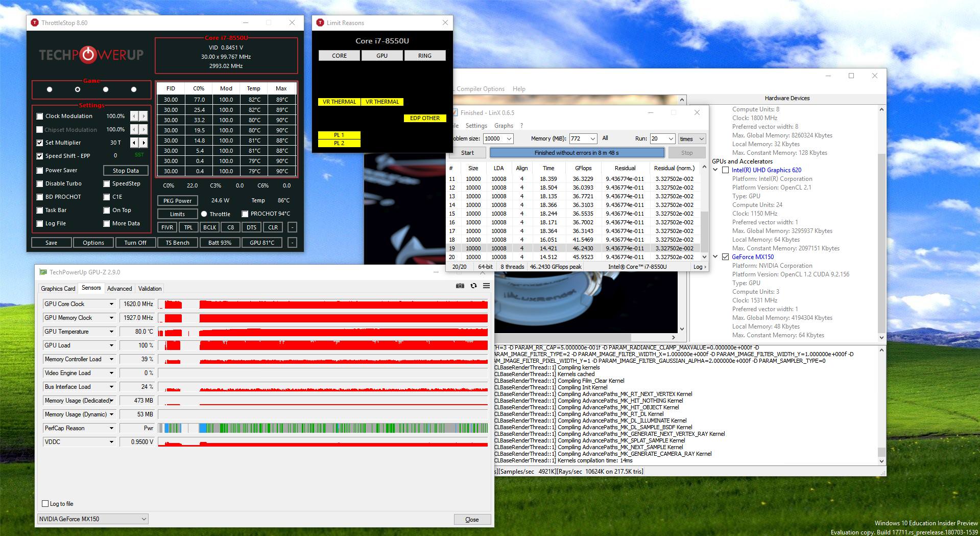Screen dimensions: 980x536
Task: Switch to the Graphics Card tab
Action: 58,289
